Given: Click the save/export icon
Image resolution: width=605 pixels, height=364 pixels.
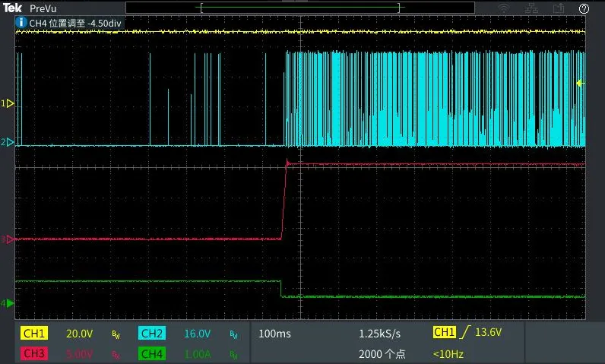Looking at the screenshot, I should pos(559,8).
